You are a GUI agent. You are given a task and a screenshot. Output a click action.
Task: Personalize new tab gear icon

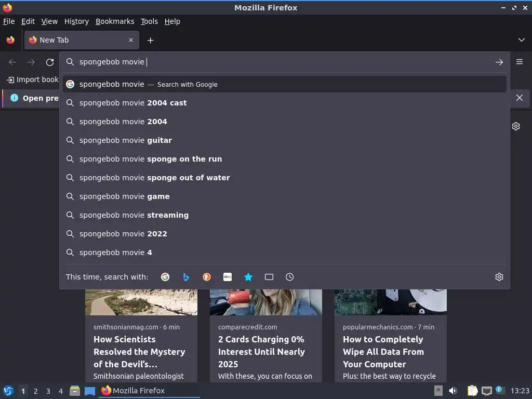pyautogui.click(x=516, y=126)
